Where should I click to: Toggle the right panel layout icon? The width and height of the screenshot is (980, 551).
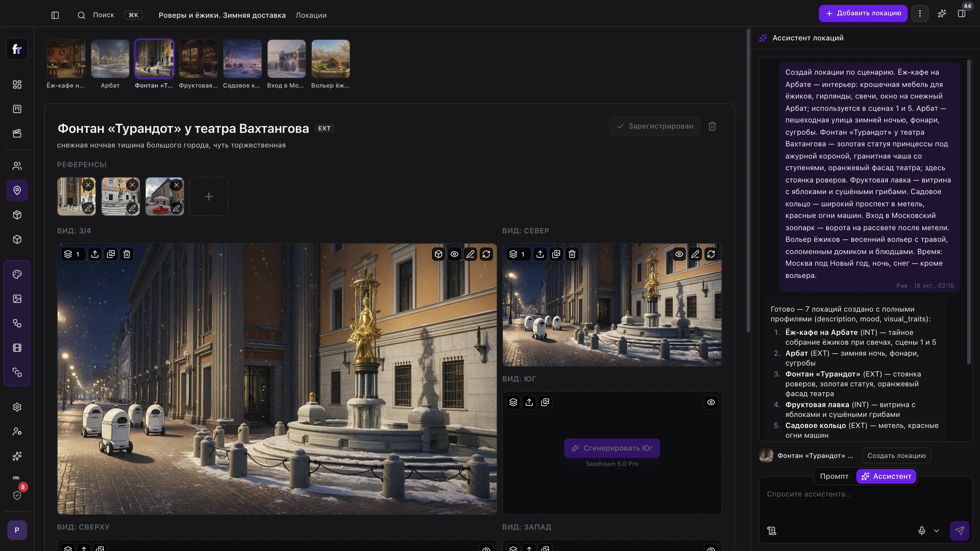[961, 14]
